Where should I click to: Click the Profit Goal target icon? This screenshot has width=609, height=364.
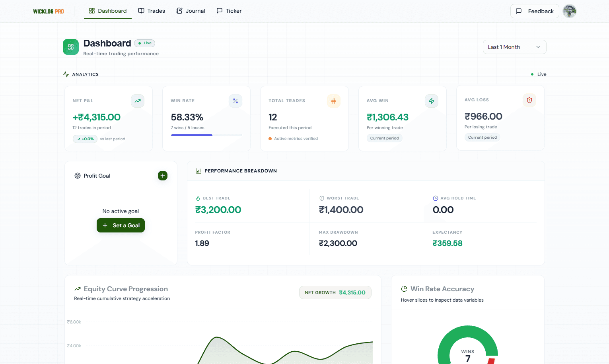pyautogui.click(x=78, y=176)
